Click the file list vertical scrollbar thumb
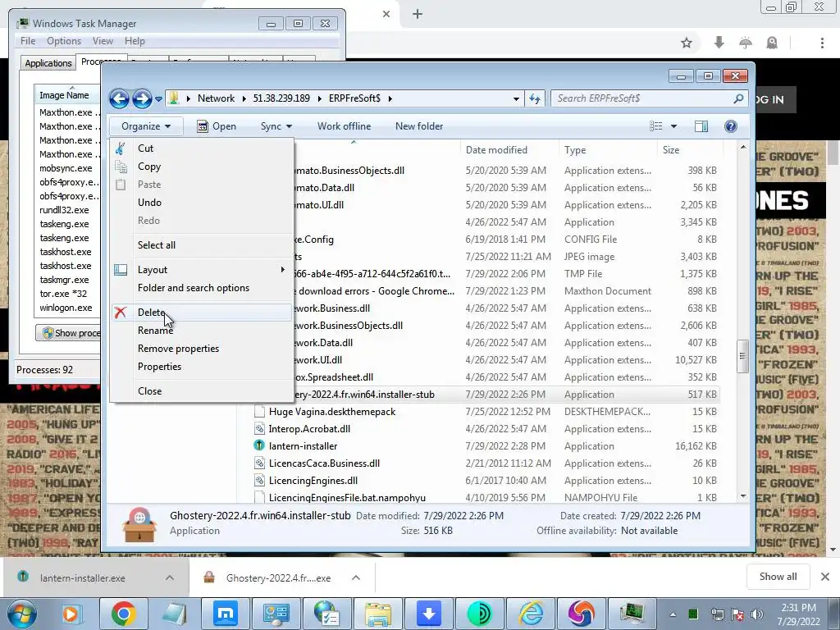The image size is (840, 630). pos(742,356)
